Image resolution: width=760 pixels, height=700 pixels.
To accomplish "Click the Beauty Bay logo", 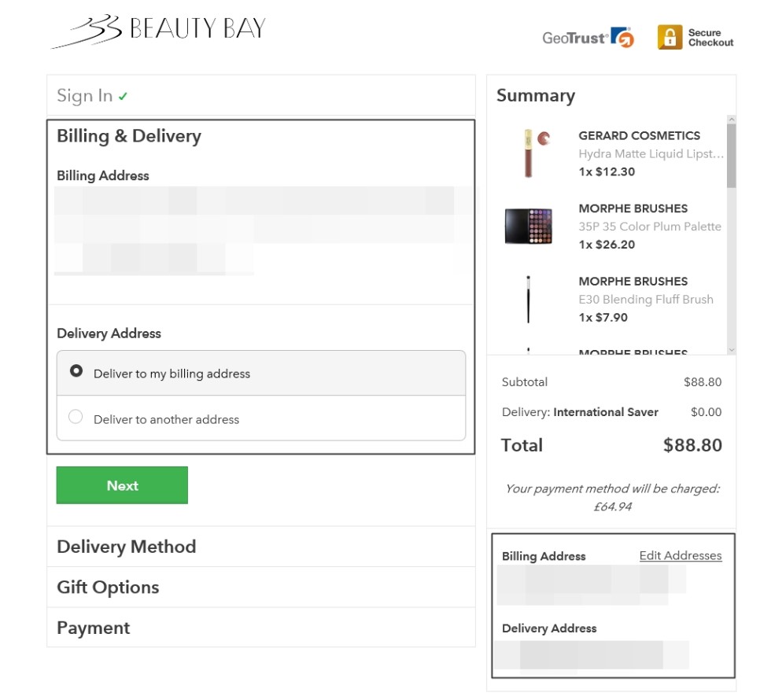I will 158,30.
